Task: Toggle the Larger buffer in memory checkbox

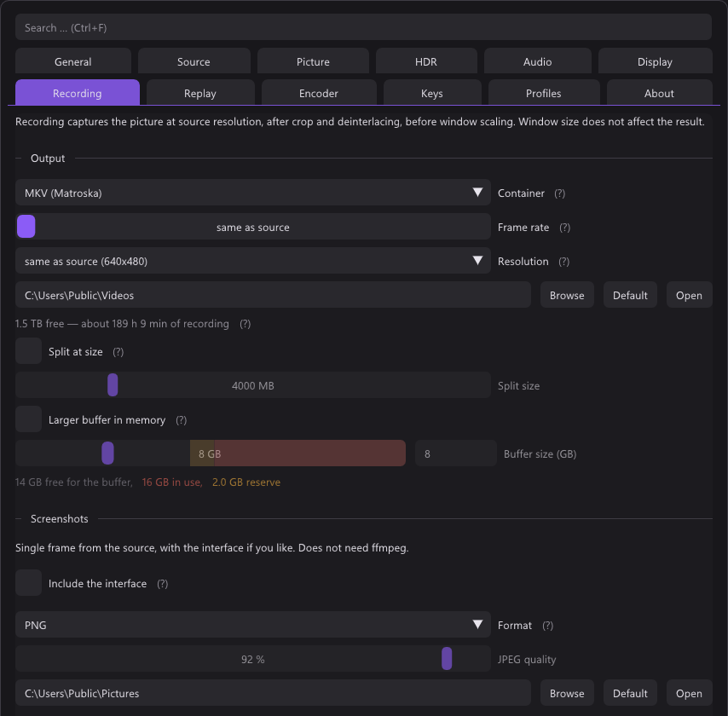Action: click(28, 419)
